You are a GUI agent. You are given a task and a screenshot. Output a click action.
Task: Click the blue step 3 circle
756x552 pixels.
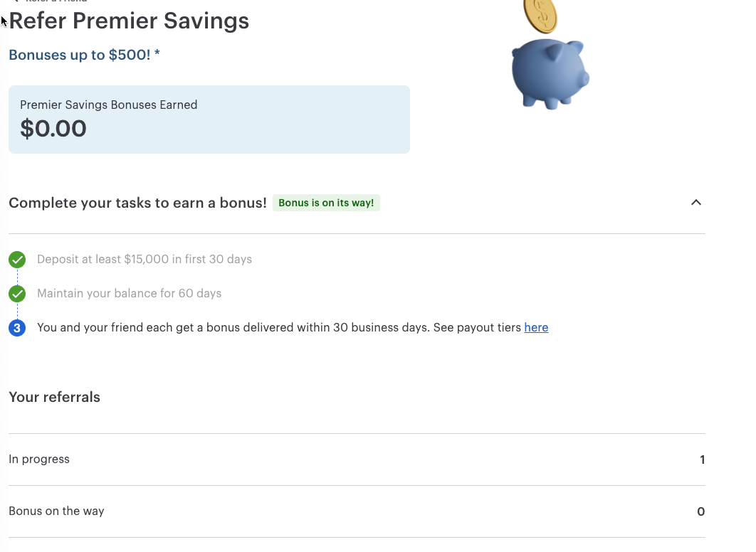[17, 328]
